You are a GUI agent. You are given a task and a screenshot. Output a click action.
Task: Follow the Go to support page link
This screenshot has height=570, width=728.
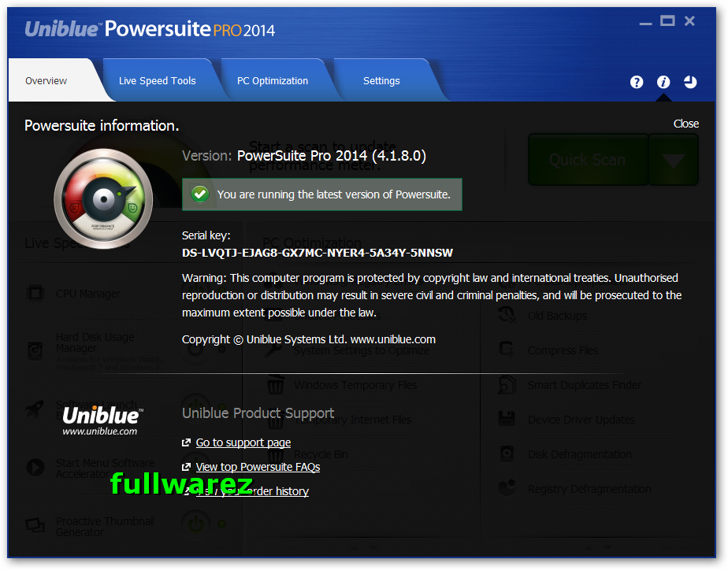243,442
